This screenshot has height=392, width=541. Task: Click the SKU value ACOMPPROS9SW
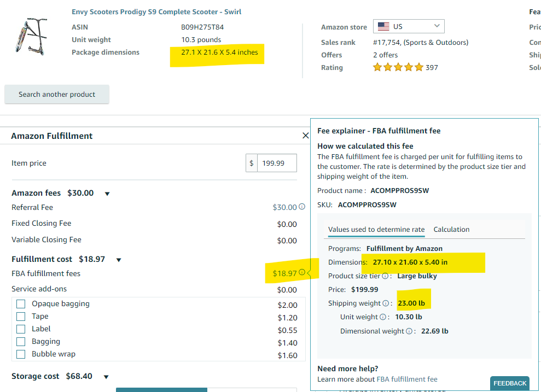pyautogui.click(x=367, y=205)
